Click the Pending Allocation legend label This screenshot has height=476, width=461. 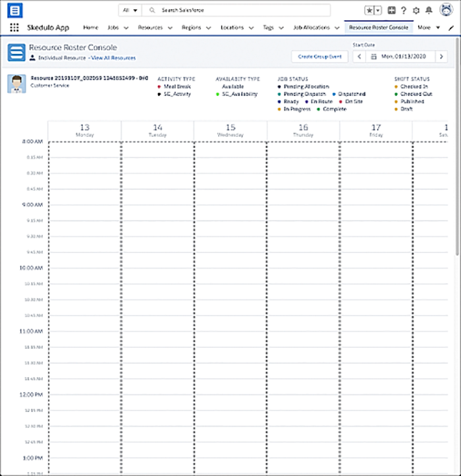[306, 87]
